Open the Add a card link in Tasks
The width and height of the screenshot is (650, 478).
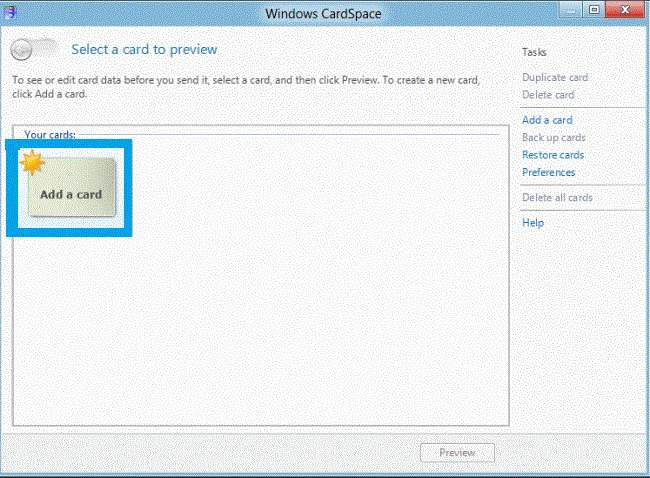(x=547, y=120)
